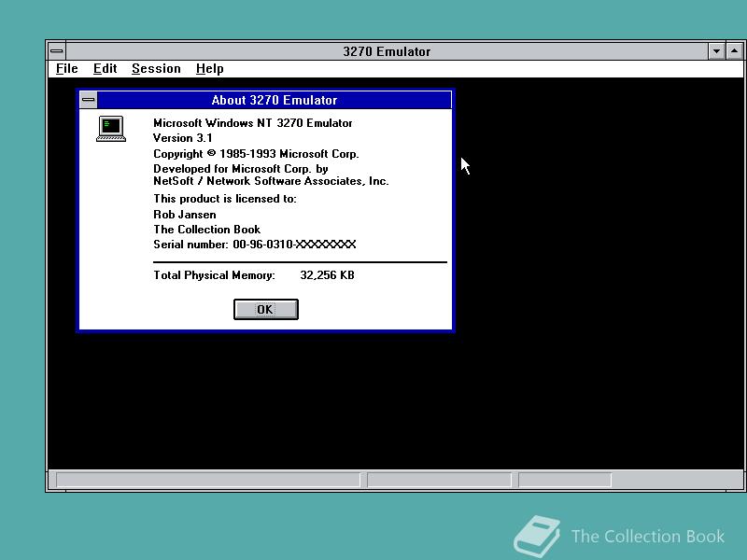Screen dimensions: 747x560
Task: Click the 'Version 3.1' text
Action: [x=182, y=138]
